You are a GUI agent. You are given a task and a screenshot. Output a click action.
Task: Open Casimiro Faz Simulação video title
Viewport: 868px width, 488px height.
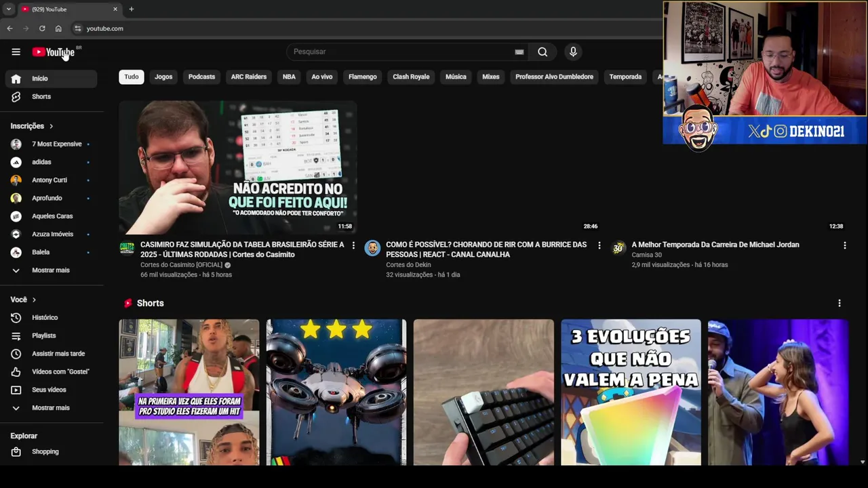pos(242,249)
